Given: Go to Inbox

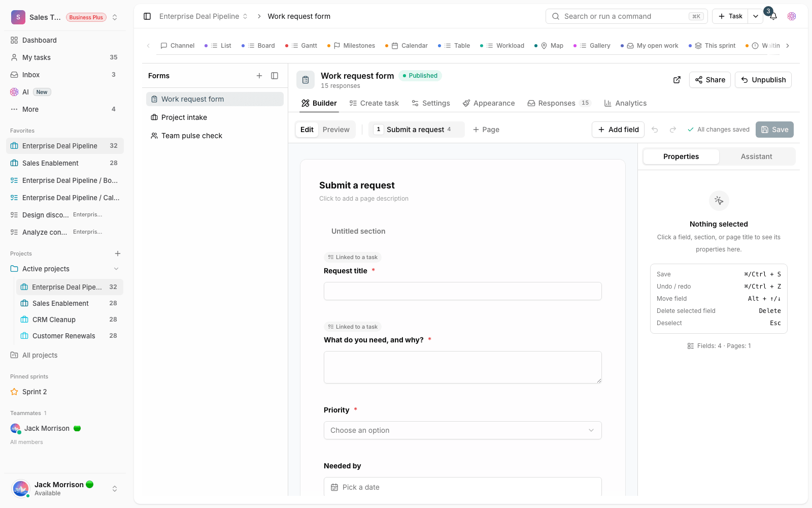Looking at the screenshot, I should 65,75.
